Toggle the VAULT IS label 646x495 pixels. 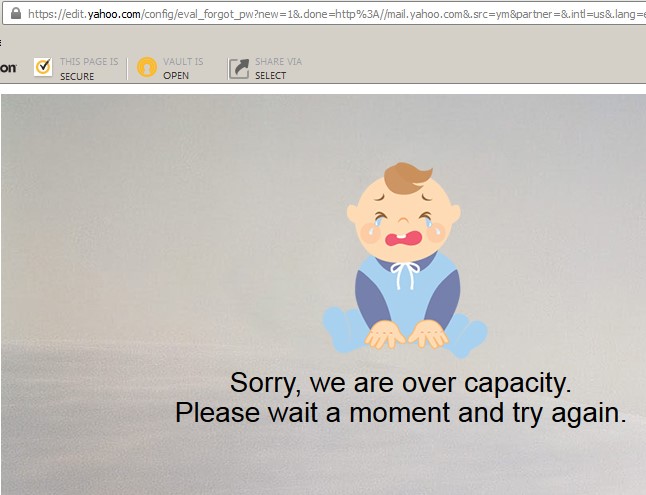[x=183, y=62]
